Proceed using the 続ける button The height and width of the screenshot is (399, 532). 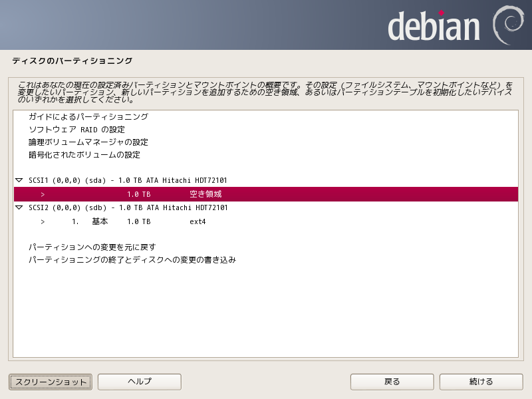coord(481,382)
